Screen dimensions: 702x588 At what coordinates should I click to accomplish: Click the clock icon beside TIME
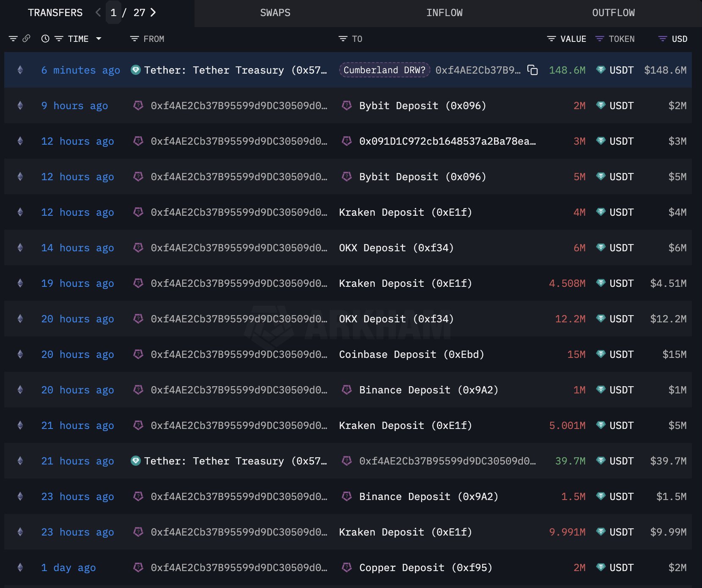coord(45,38)
